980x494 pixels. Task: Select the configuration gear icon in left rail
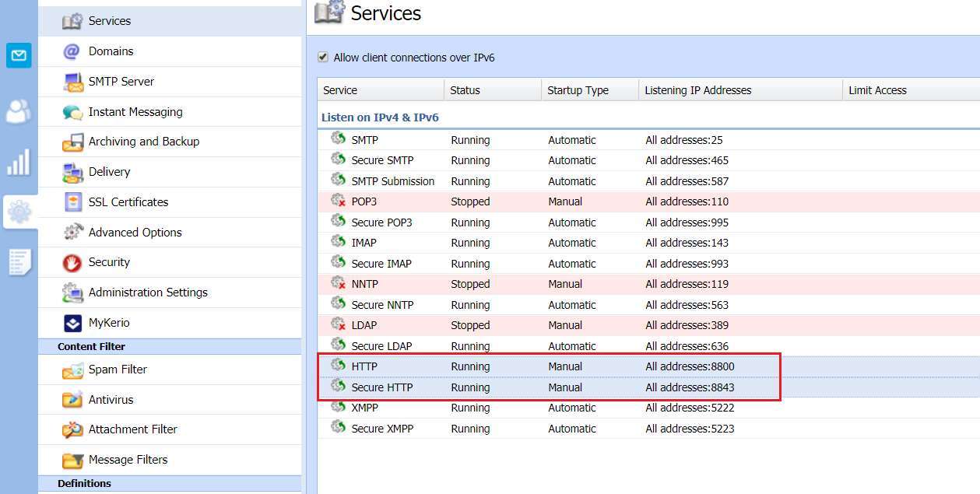19,212
